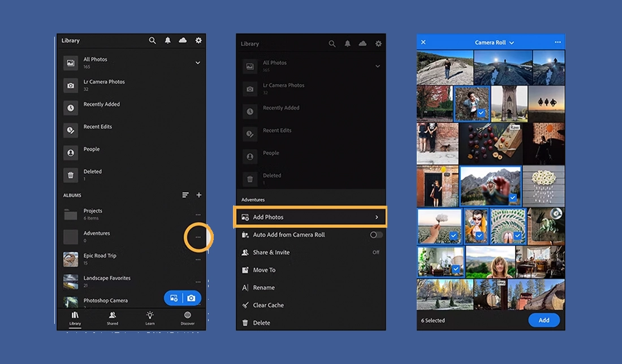The width and height of the screenshot is (622, 364).
Task: Expand the All Photos chevron in left panel
Action: click(197, 63)
